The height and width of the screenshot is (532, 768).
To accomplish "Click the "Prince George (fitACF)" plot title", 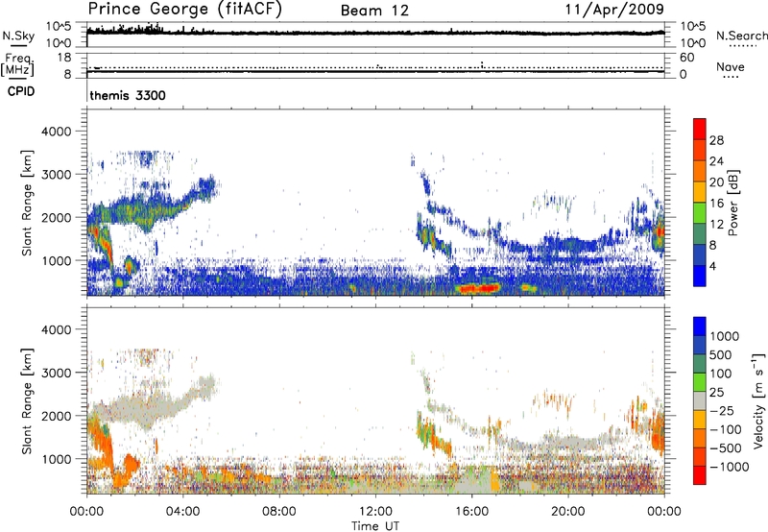I will click(184, 9).
